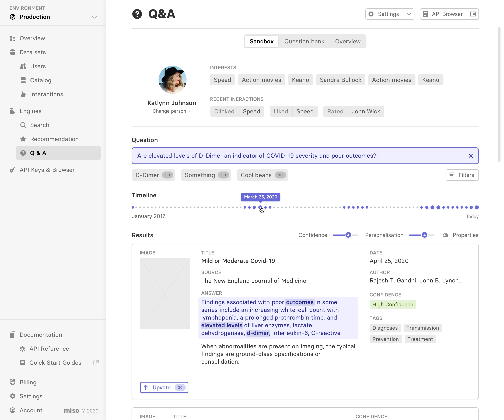Click the Billing icon in sidebar
Image resolution: width=504 pixels, height=420 pixels.
click(x=12, y=382)
